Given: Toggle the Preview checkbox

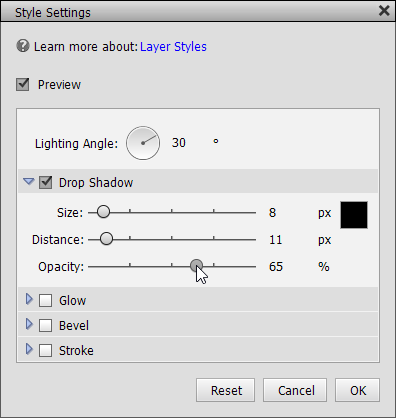Looking at the screenshot, I should pos(23,85).
